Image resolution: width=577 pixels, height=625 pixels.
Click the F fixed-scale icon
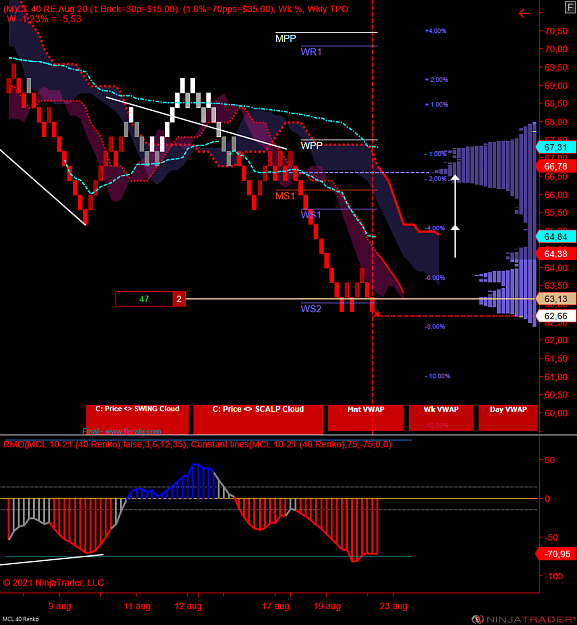point(570,7)
